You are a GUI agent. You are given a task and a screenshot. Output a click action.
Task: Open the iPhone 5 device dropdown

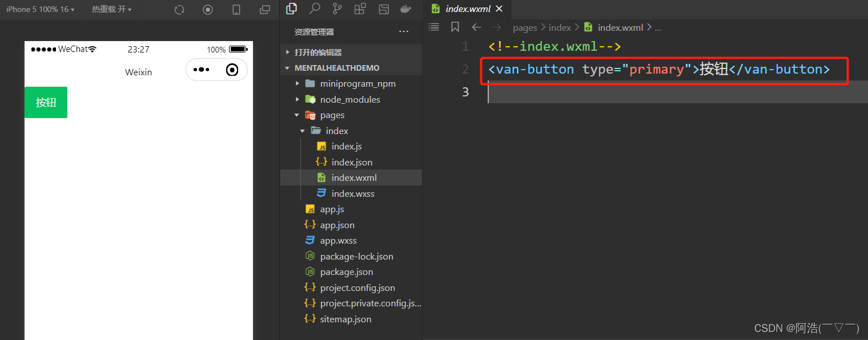(x=40, y=10)
